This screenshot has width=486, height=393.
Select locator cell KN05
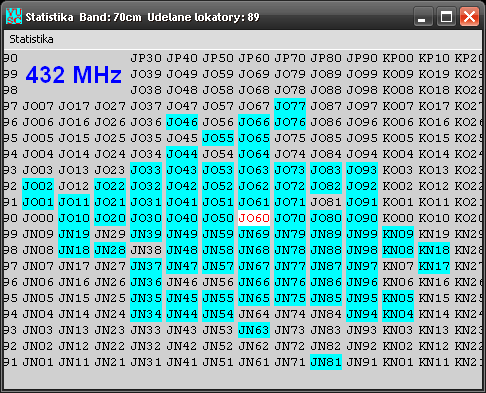tap(398, 298)
